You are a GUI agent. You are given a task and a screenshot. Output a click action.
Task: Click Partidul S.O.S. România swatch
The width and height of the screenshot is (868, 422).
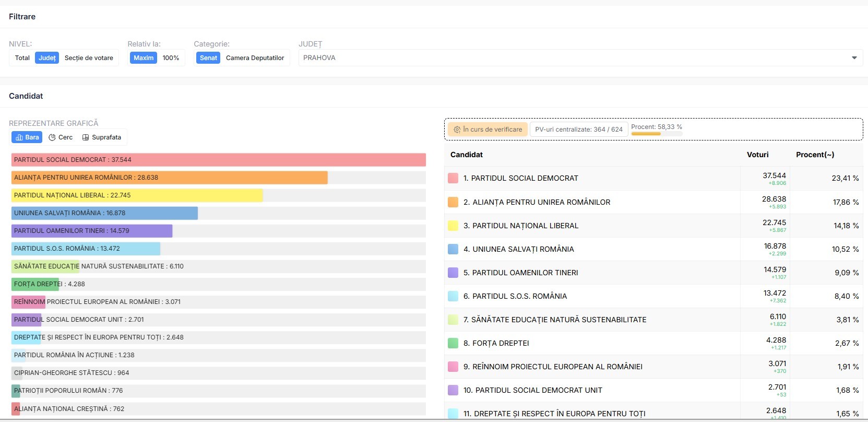[453, 296]
